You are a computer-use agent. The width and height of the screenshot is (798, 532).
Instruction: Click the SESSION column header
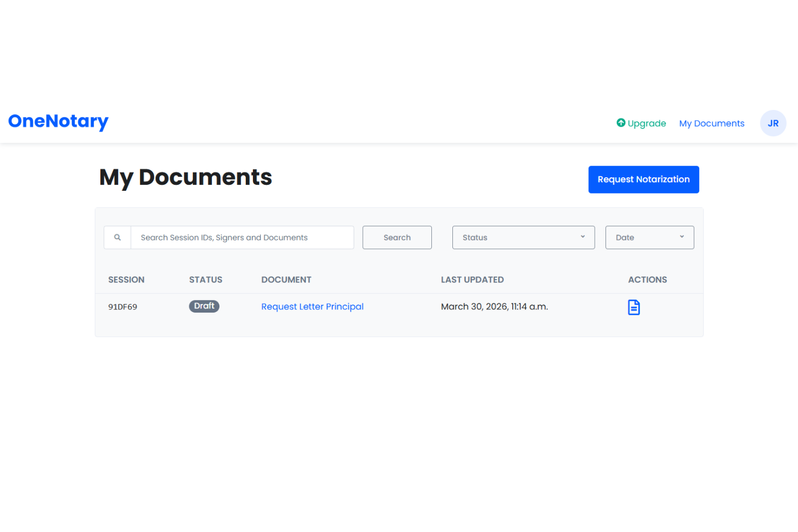click(126, 279)
